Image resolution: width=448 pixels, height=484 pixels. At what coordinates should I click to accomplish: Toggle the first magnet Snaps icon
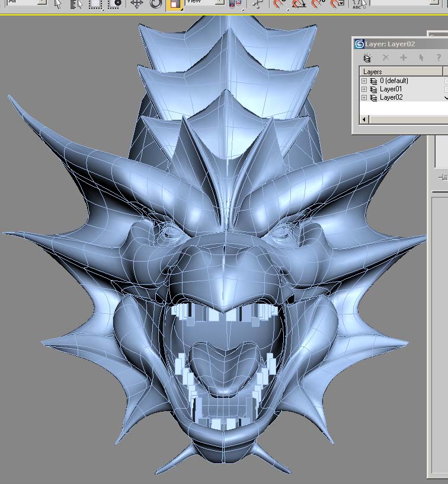[x=279, y=4]
